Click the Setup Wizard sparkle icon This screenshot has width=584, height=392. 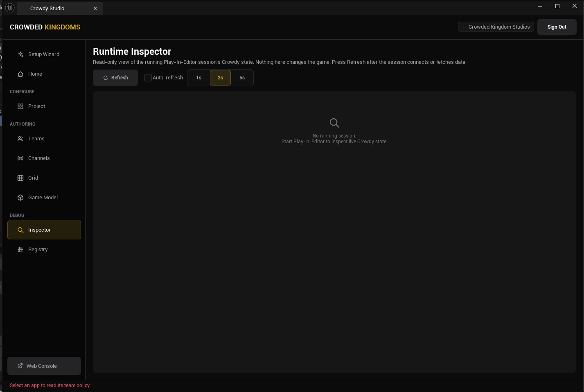point(20,54)
